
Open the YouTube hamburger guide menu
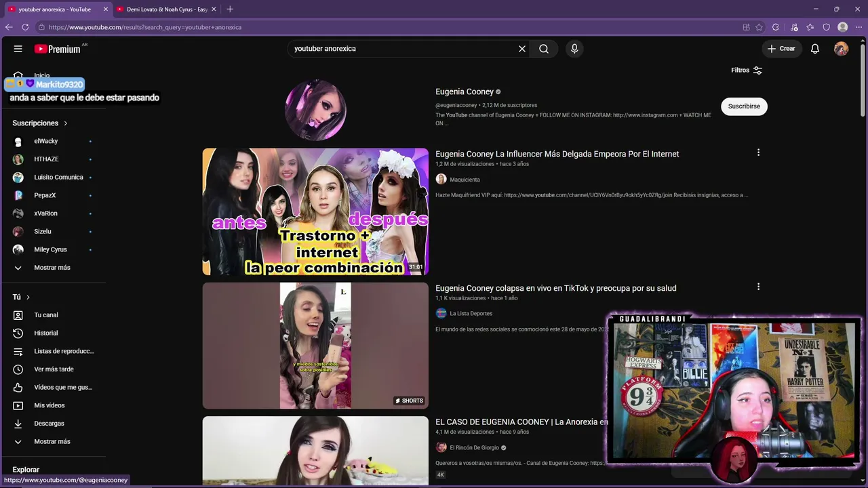tap(18, 49)
